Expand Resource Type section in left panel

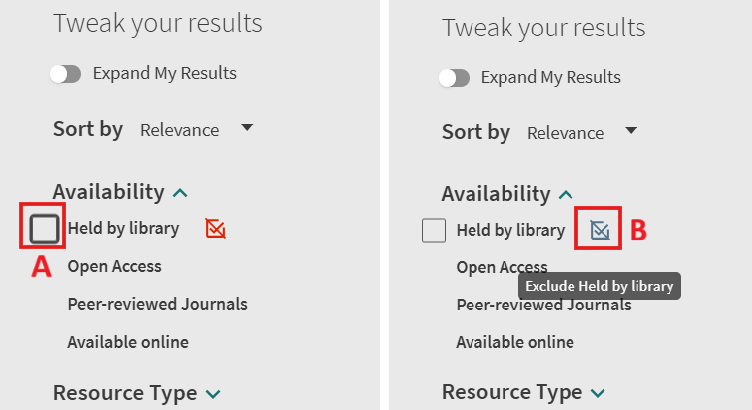(x=213, y=394)
